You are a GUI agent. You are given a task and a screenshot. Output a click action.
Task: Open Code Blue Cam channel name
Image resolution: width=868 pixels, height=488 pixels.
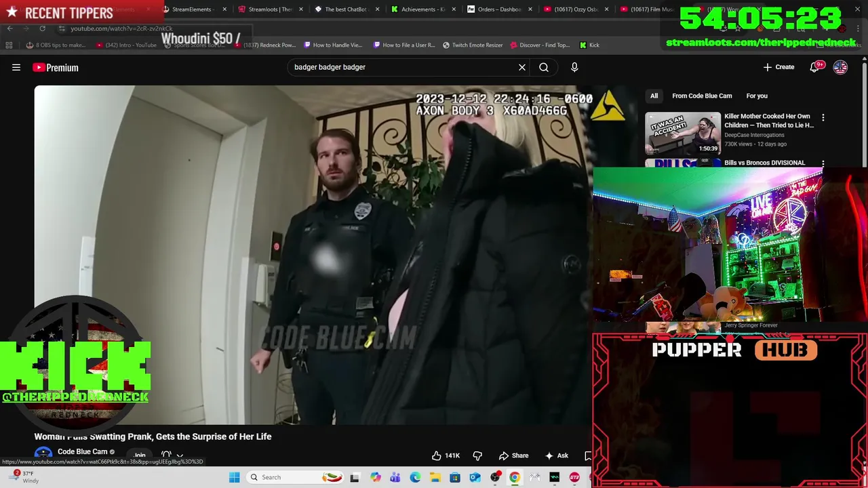click(82, 451)
